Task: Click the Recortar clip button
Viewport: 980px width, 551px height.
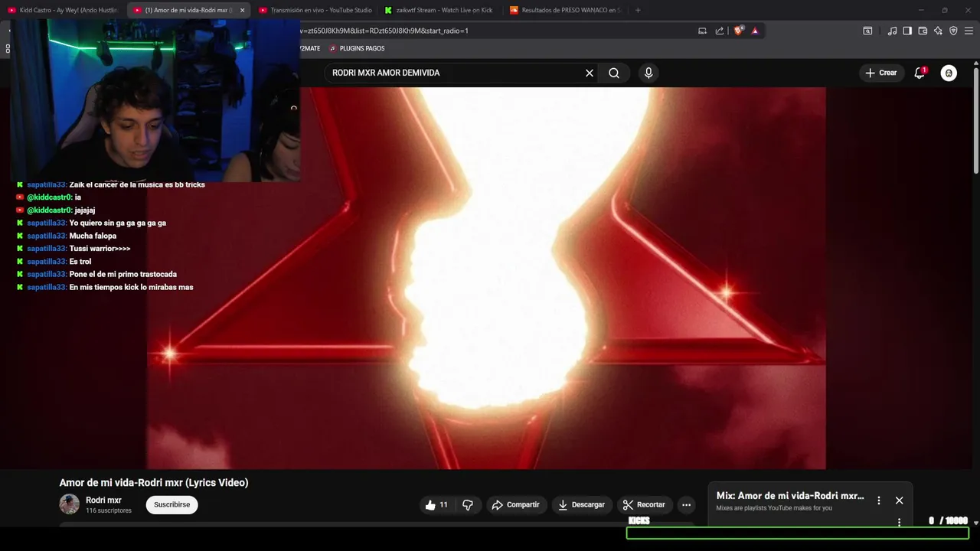Action: coord(645,505)
